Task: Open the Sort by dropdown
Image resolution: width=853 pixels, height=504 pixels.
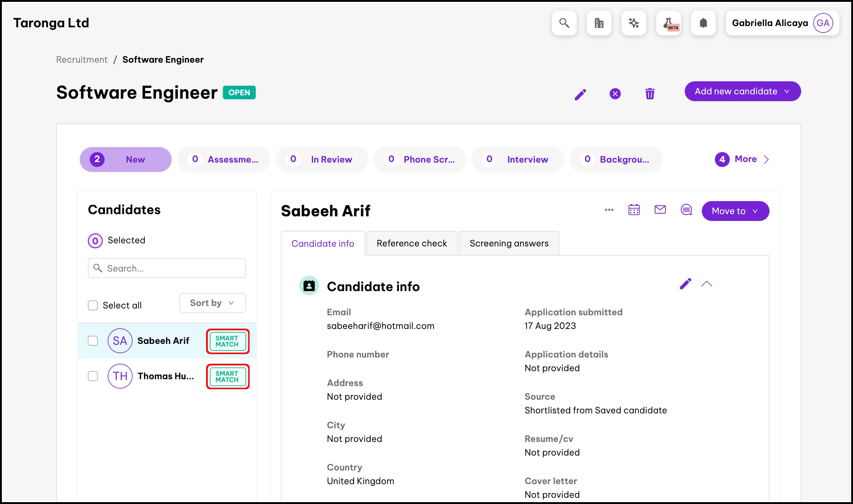Action: pyautogui.click(x=213, y=303)
